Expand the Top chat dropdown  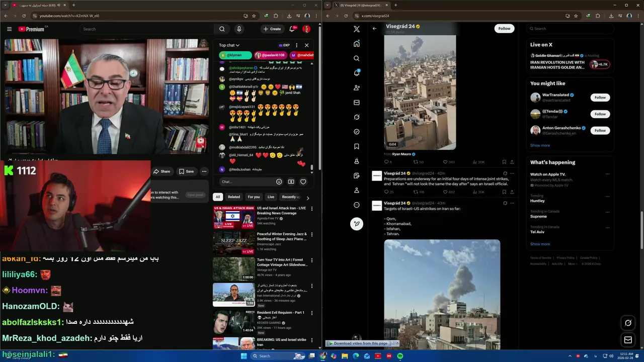(x=229, y=45)
